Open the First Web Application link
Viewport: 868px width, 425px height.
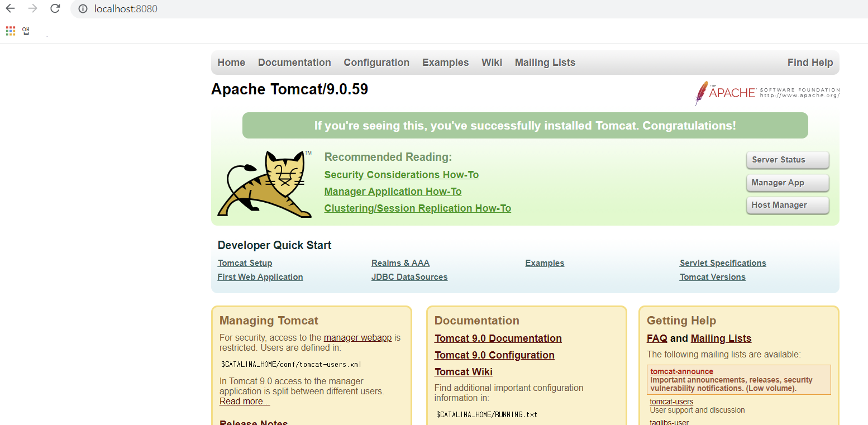click(x=260, y=277)
